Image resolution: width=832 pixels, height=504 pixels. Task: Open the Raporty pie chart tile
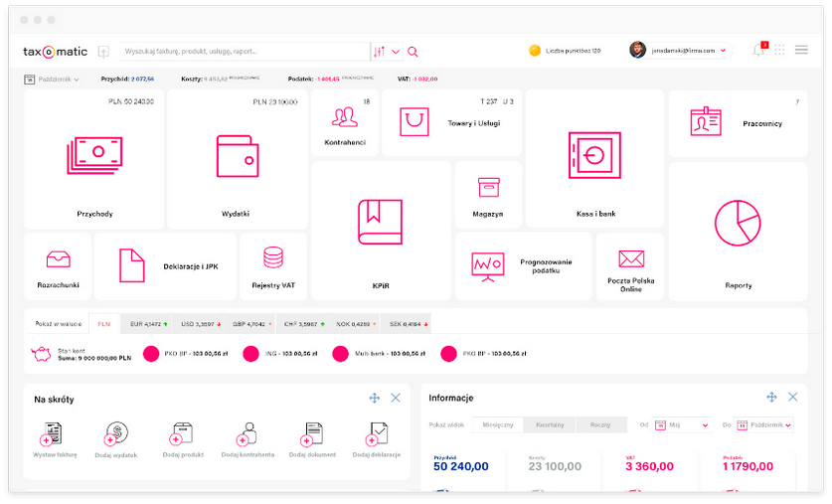(x=738, y=229)
